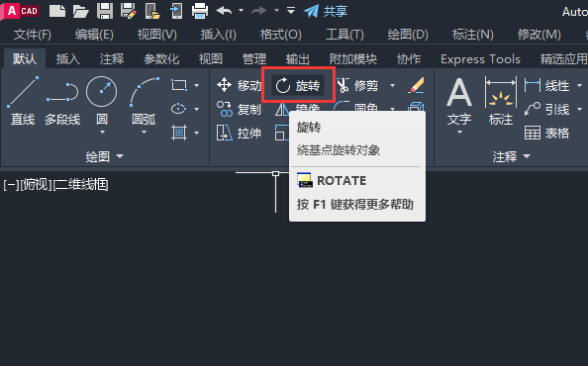Select the rectangle draw tool
The image size is (588, 366).
tap(179, 85)
